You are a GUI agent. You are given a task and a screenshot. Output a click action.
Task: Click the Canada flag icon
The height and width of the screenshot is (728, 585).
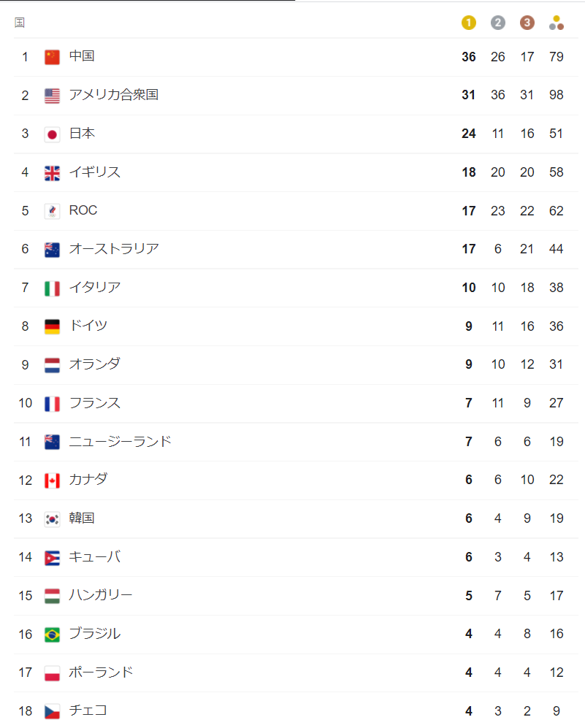pyautogui.click(x=52, y=480)
